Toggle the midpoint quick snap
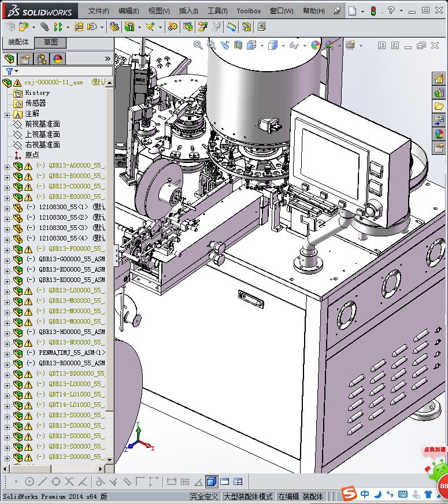448x504 pixels. (x=43, y=481)
